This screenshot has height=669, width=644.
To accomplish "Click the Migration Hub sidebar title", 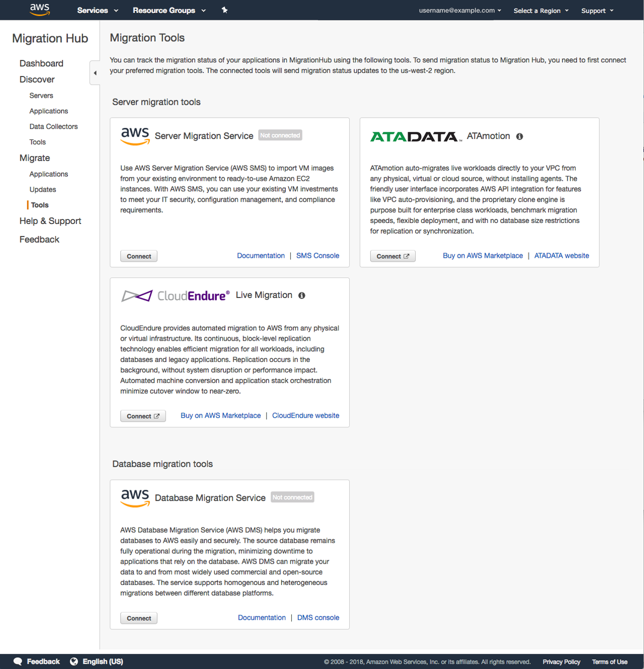I will [50, 39].
